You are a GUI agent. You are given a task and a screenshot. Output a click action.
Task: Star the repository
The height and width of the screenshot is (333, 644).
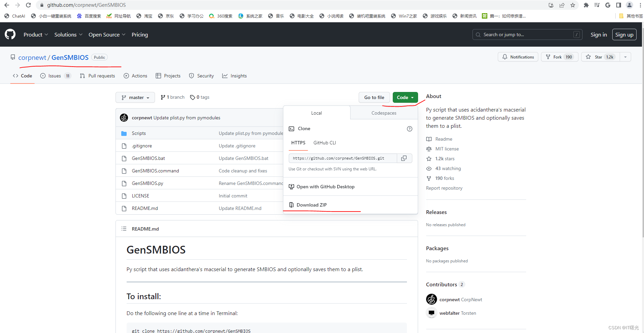[x=600, y=57]
